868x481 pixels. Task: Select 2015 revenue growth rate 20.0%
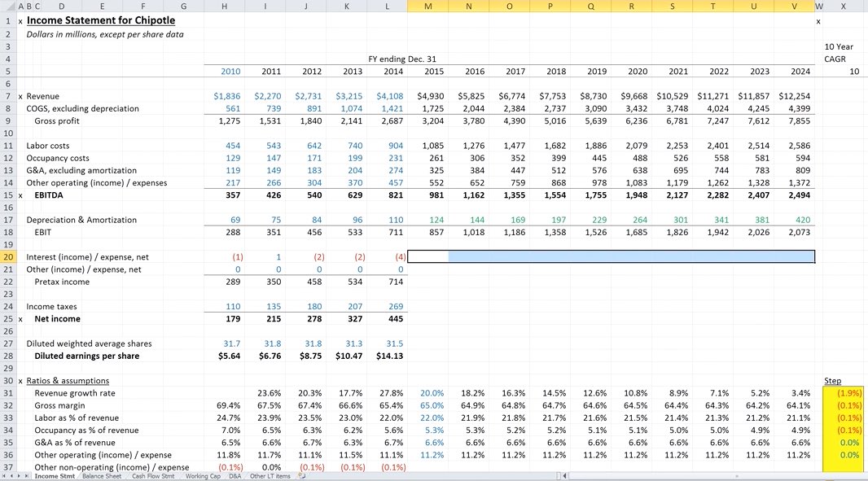[432, 393]
